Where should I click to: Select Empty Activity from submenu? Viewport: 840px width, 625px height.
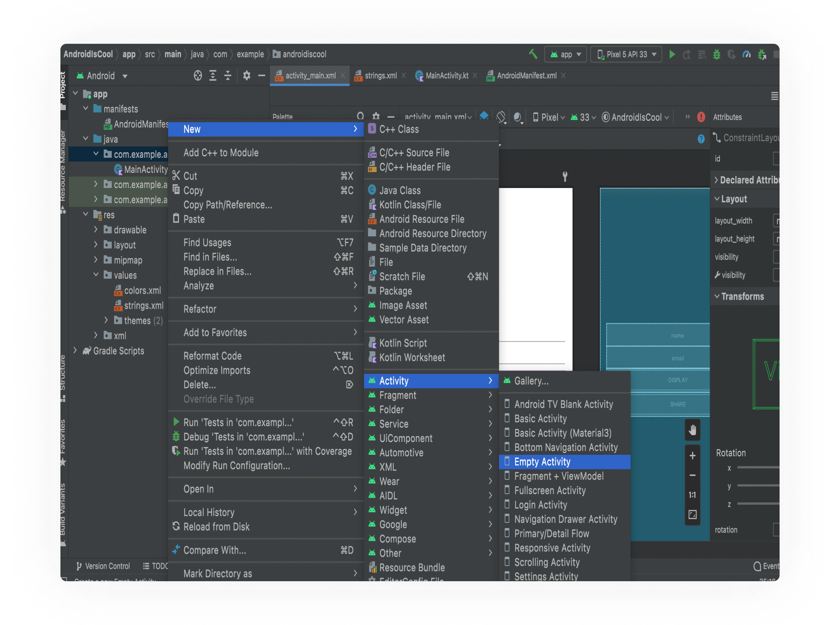coord(564,462)
